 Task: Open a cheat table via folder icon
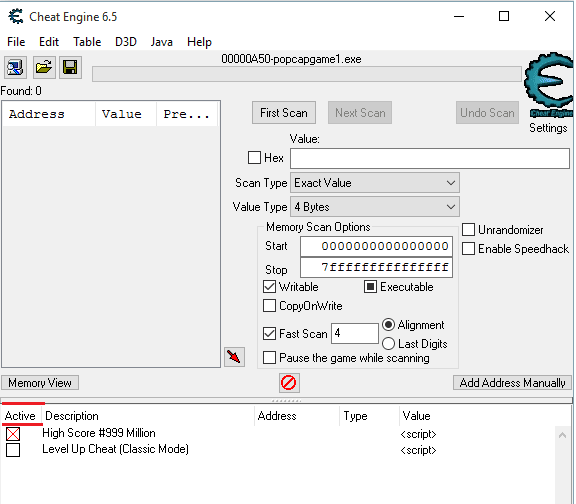tap(44, 68)
